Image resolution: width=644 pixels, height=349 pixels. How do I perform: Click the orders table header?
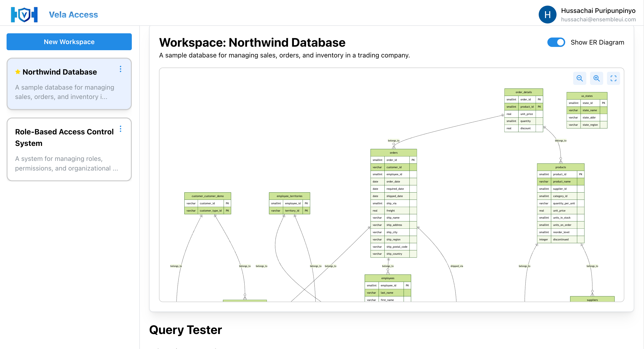(393, 153)
